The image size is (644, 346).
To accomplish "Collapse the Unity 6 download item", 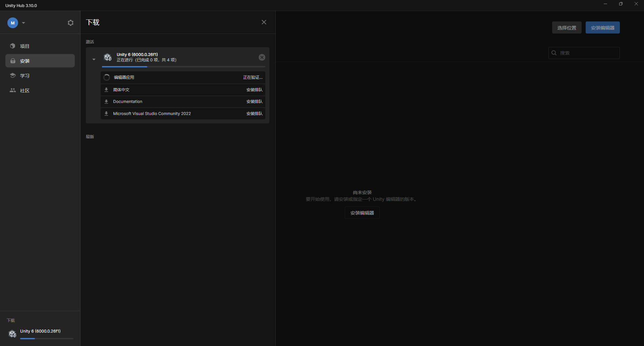I will click(94, 59).
